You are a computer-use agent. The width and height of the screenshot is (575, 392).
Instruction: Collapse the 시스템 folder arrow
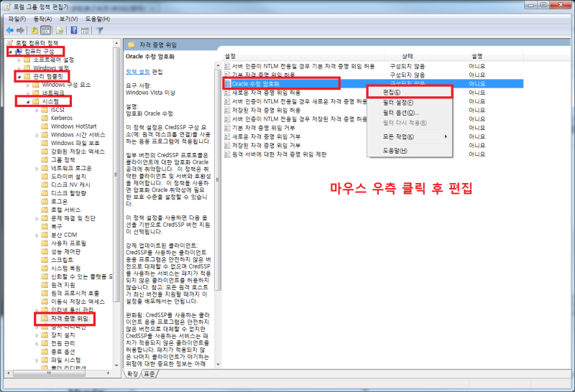click(x=28, y=102)
